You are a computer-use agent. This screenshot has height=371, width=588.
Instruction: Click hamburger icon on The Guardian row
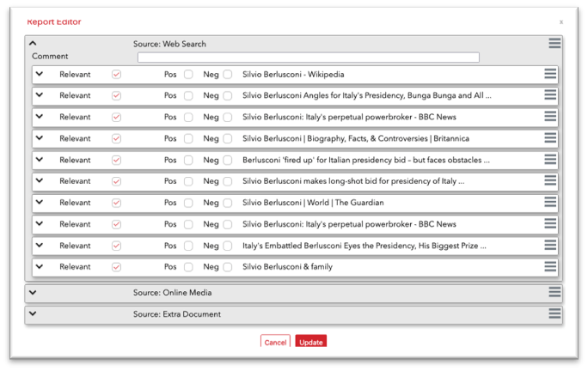click(550, 203)
